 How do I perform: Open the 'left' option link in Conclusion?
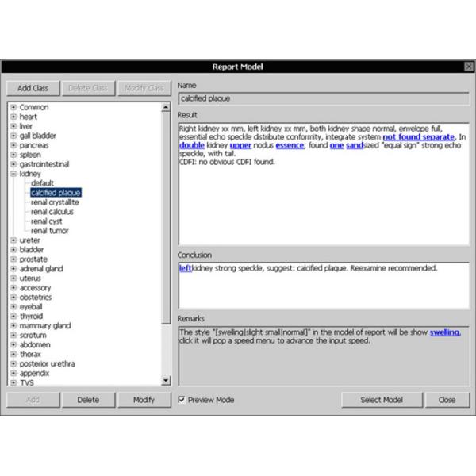pos(186,269)
